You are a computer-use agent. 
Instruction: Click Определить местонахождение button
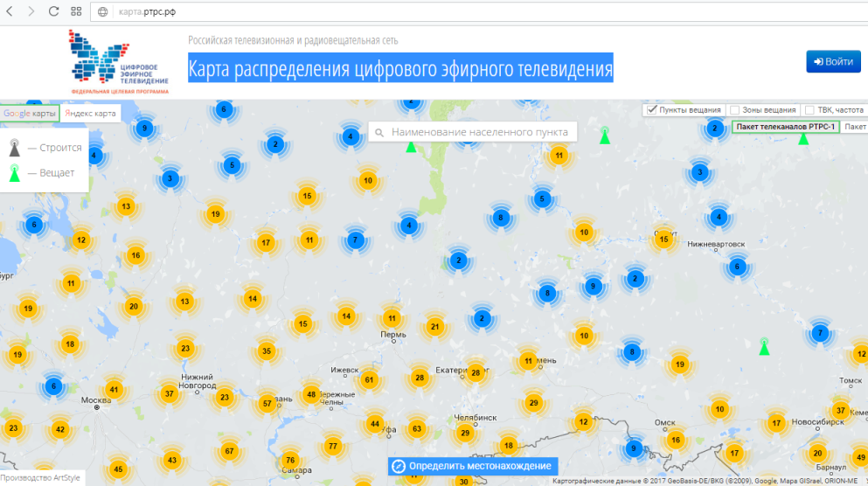(x=472, y=466)
